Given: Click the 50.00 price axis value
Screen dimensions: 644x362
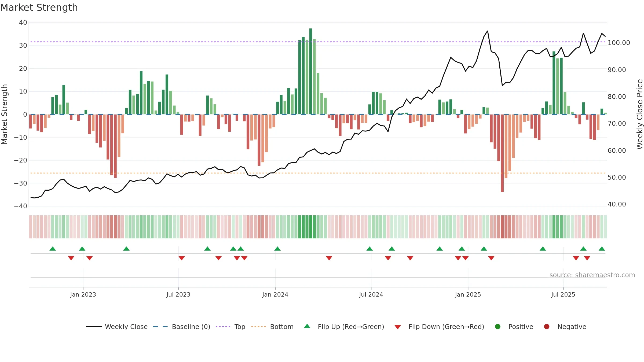Looking at the screenshot, I should 617,177.
